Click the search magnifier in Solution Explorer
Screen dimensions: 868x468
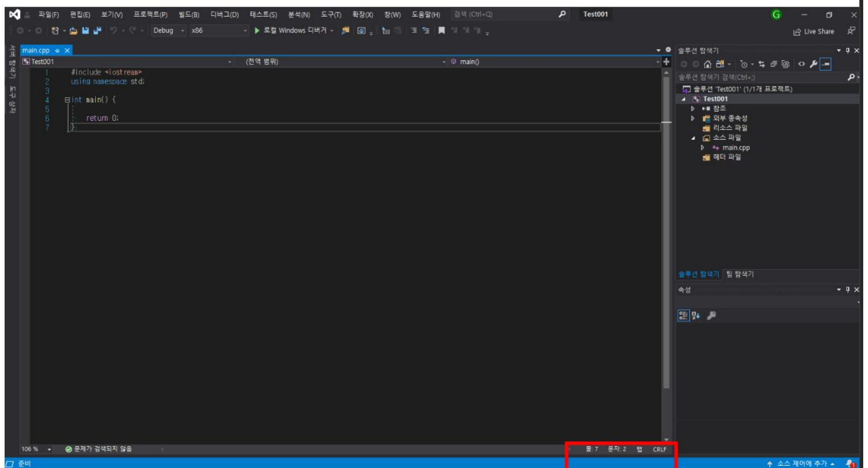click(x=851, y=77)
